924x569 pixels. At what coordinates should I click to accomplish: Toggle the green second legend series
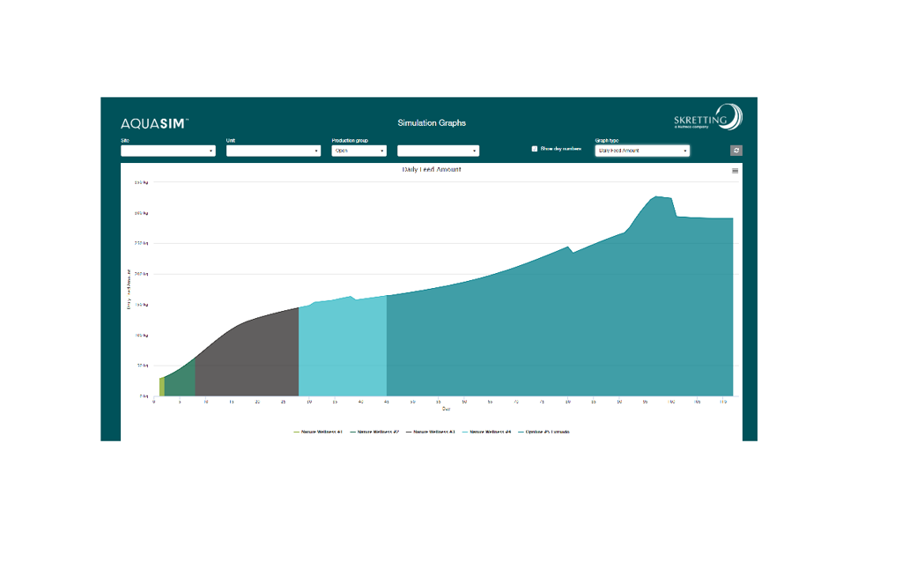376,432
